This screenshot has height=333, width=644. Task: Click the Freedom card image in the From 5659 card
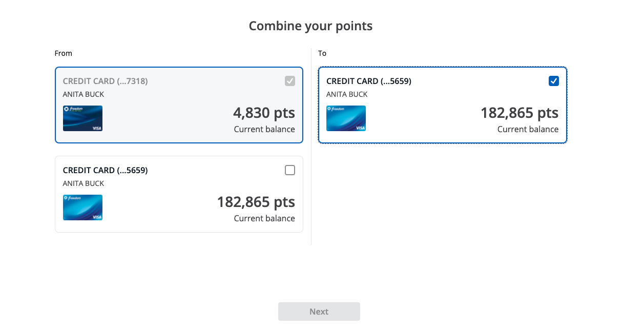(82, 207)
